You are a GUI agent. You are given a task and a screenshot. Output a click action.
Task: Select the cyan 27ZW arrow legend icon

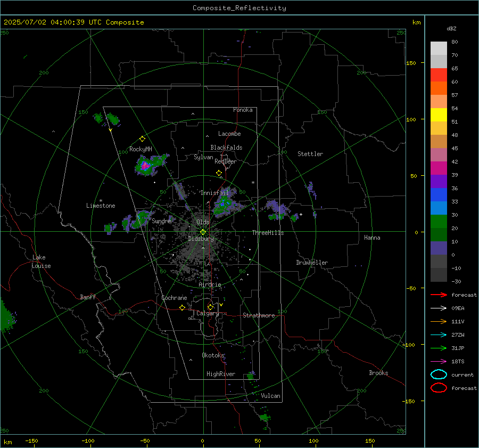point(439,335)
